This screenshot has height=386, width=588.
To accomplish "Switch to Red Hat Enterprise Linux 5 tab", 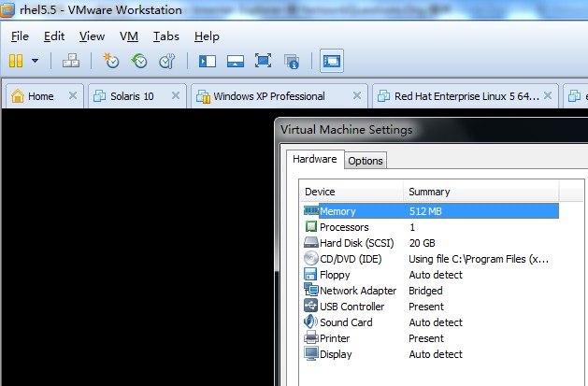I will 466,96.
